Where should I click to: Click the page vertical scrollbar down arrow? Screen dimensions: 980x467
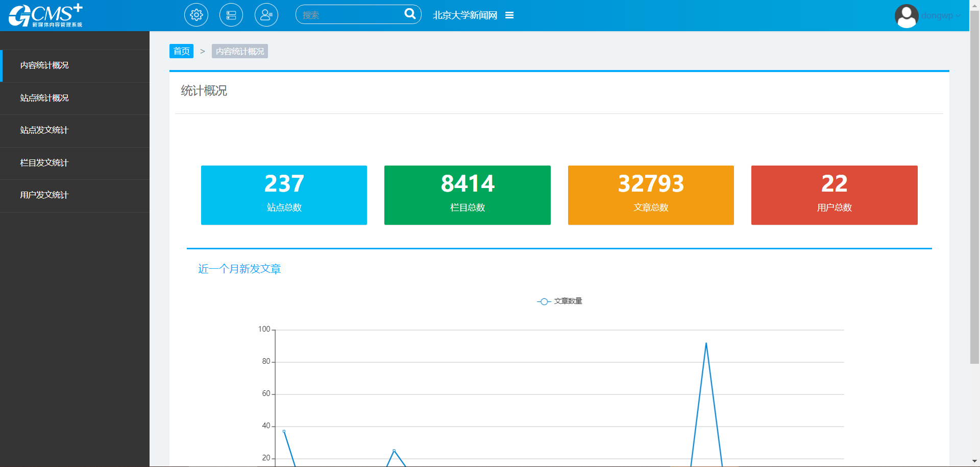pyautogui.click(x=974, y=461)
